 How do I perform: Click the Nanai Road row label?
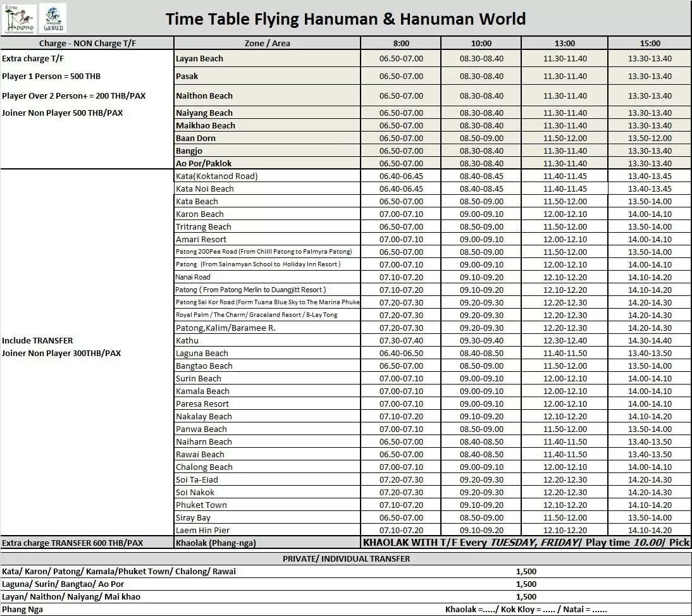point(193,277)
